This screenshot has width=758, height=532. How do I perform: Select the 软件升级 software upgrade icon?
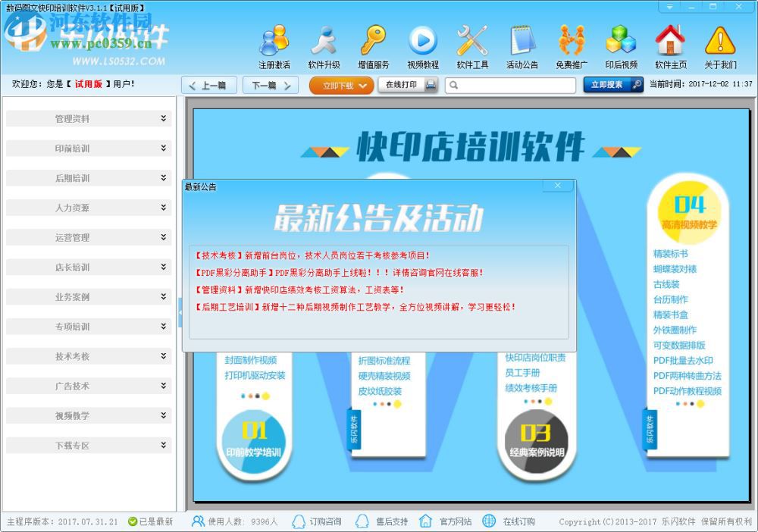(x=324, y=45)
